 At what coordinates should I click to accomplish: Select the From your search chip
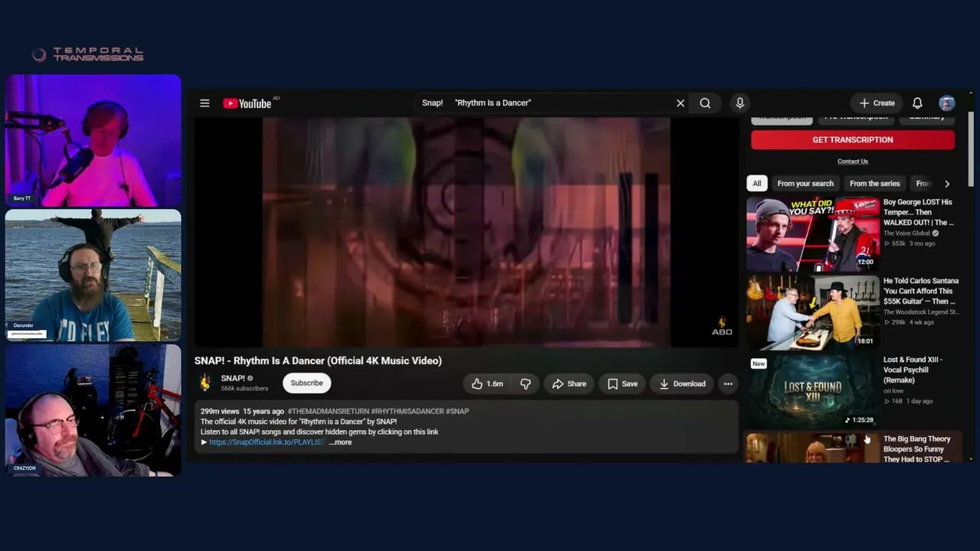pyautogui.click(x=805, y=184)
